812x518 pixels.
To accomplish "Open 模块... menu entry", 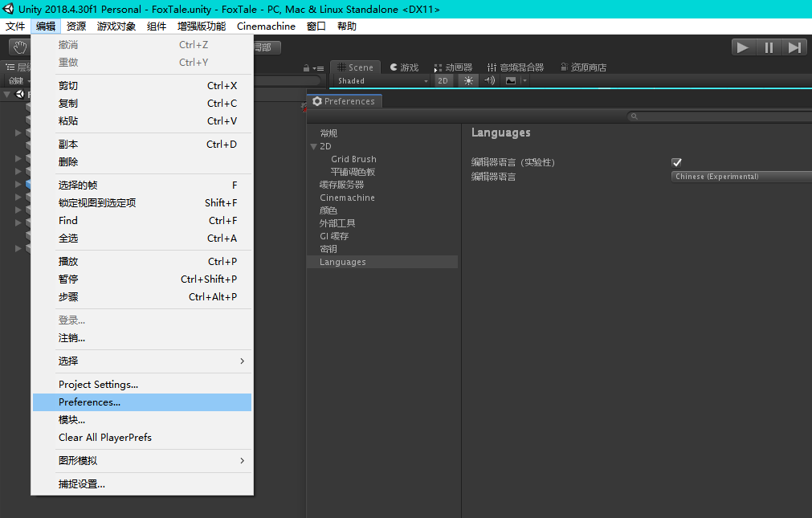I will tap(142, 419).
